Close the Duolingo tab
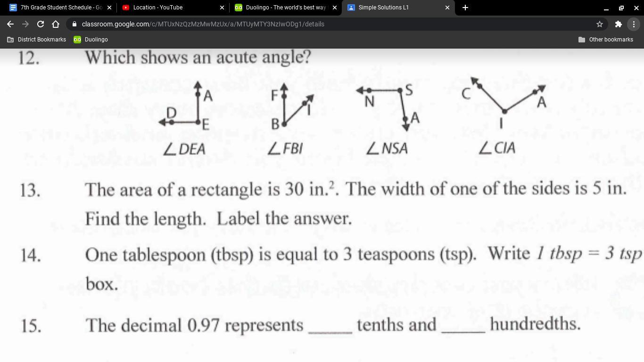This screenshot has width=644, height=362. tap(335, 8)
